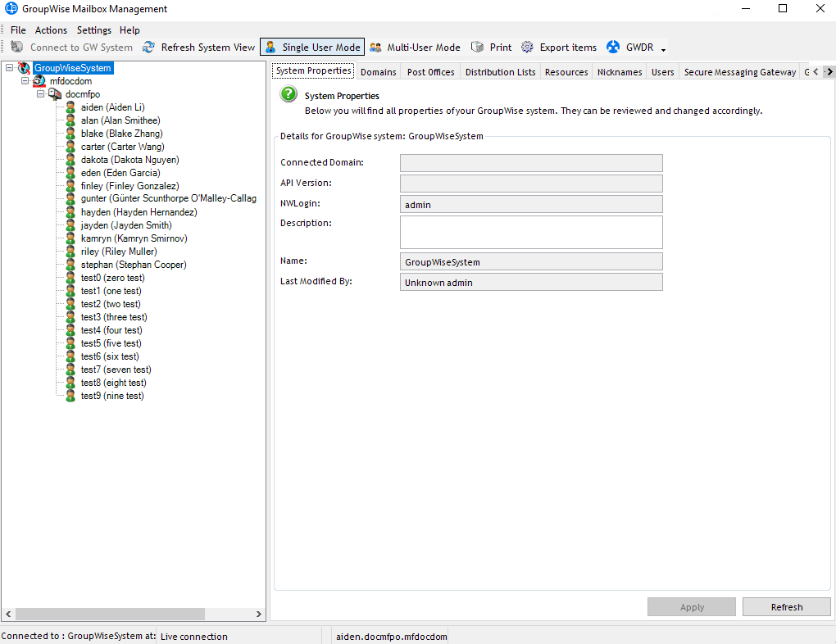The height and width of the screenshot is (644, 836).
Task: Open the Actions menu
Action: coord(51,30)
